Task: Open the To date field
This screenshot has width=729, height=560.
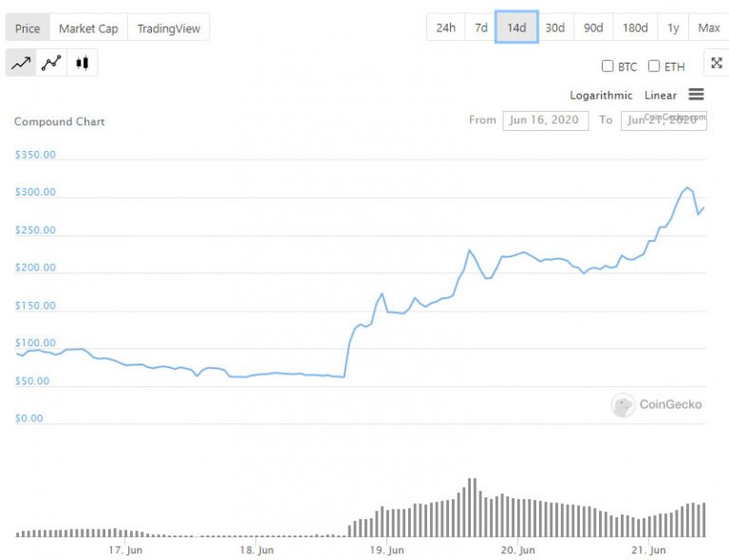Action: (x=664, y=121)
